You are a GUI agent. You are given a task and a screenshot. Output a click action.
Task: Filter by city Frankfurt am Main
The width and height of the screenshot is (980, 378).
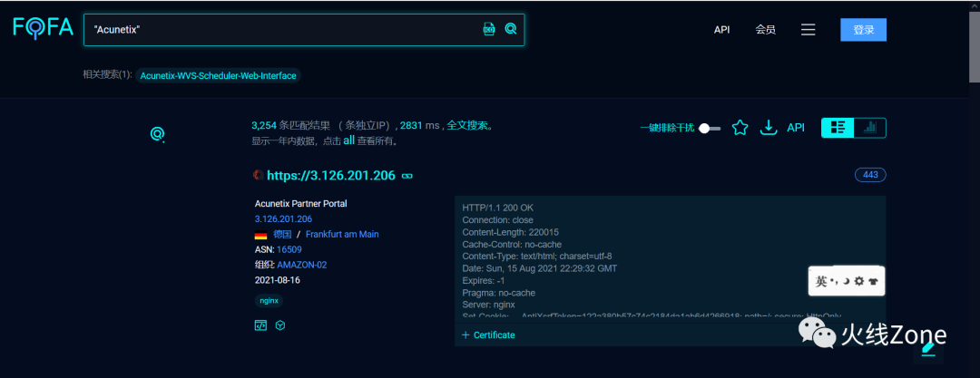tap(342, 234)
